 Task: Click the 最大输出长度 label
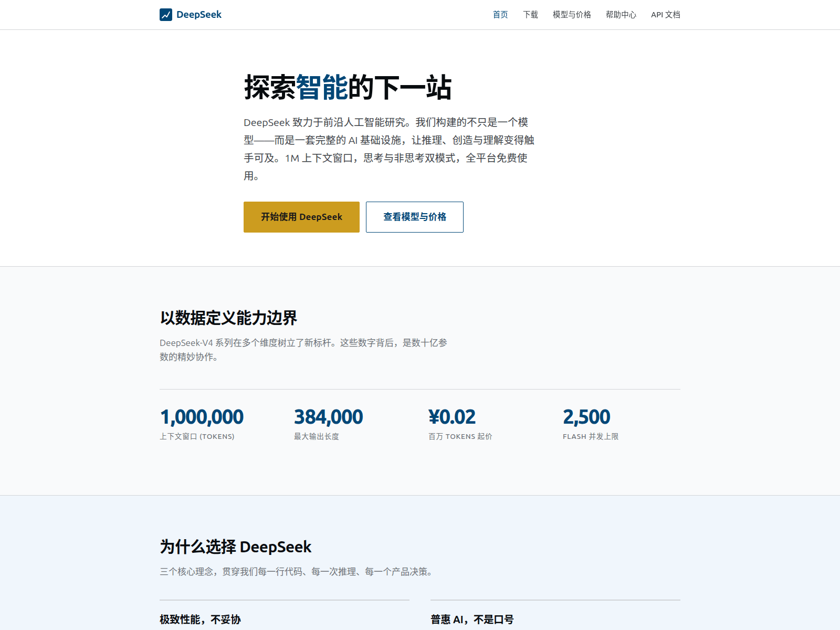point(317,436)
